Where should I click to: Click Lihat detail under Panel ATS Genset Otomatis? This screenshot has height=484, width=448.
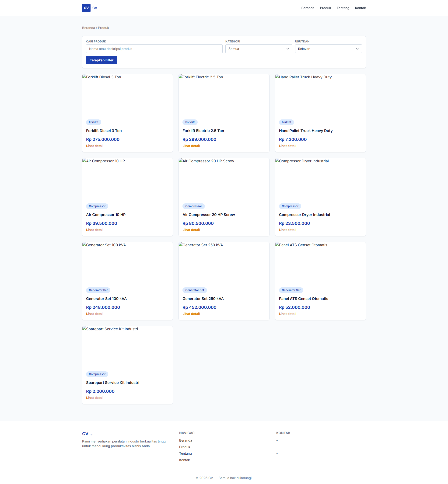tap(287, 314)
